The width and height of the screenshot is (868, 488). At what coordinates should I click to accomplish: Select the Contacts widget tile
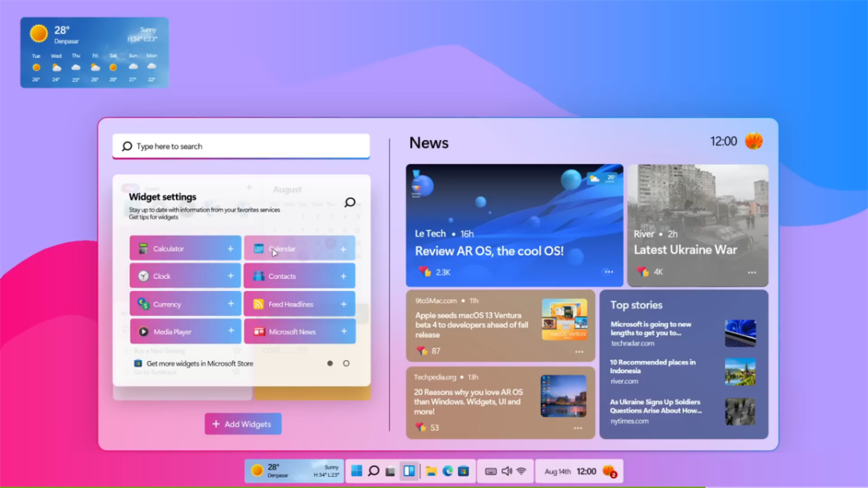[300, 276]
